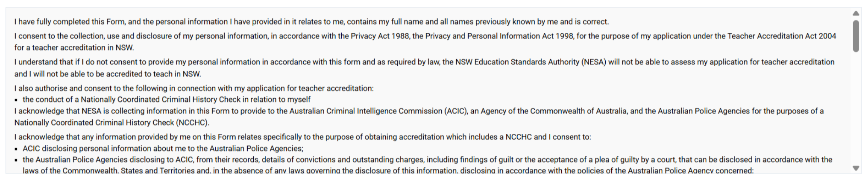
Task: Click the line ending "accredited to teach in NSW."
Action: pyautogui.click(x=108, y=74)
